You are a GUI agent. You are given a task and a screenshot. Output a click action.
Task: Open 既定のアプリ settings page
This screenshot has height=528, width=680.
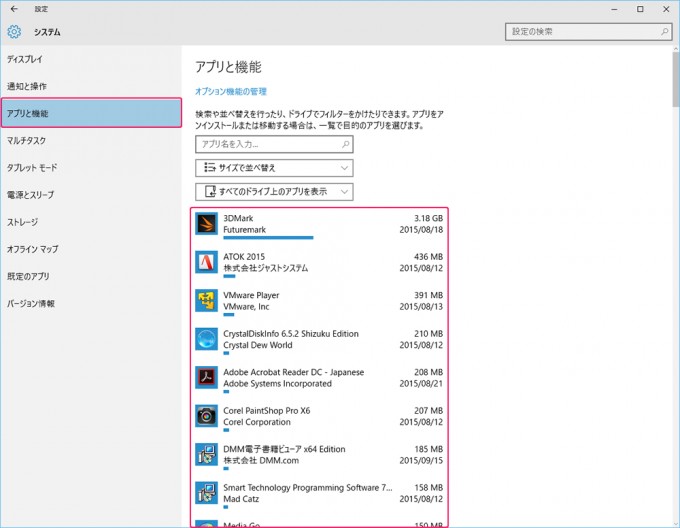coord(91,277)
